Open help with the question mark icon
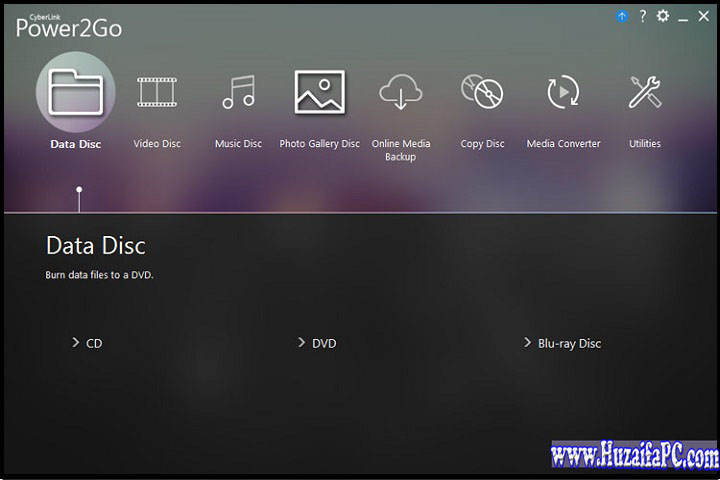 643,17
